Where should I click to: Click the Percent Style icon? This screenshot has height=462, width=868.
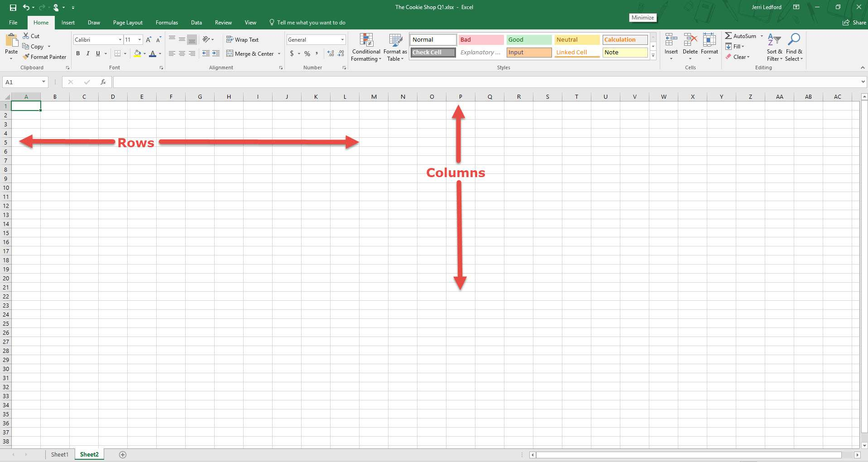click(x=307, y=53)
